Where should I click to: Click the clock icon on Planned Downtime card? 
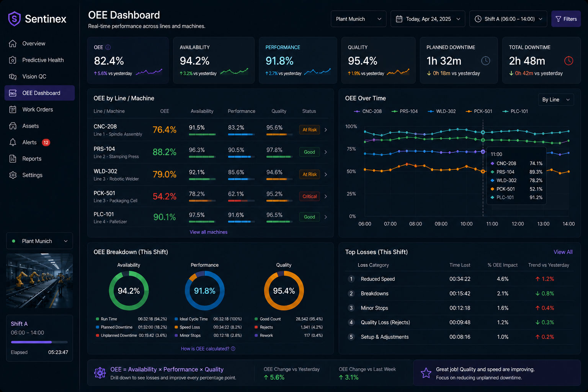coord(485,60)
